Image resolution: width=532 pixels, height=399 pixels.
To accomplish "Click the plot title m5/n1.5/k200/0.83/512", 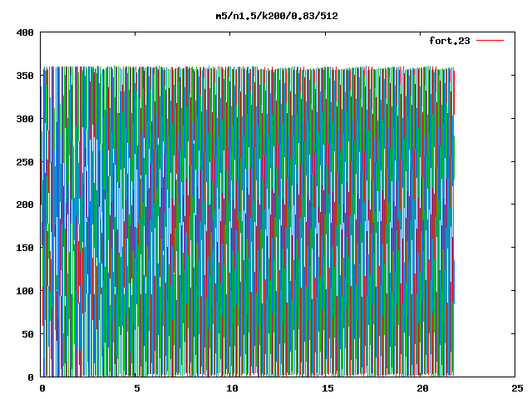I will [x=277, y=16].
